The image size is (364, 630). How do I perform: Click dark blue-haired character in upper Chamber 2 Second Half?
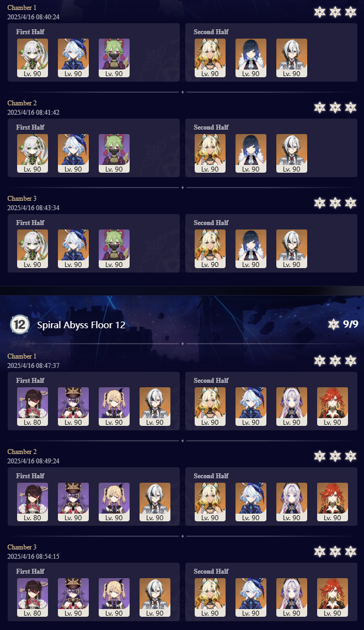[x=251, y=153]
